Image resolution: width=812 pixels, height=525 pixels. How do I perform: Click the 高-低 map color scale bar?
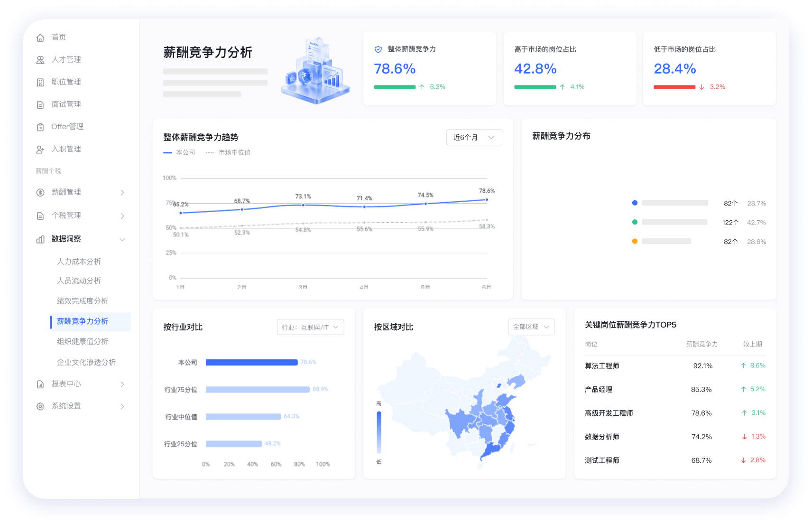[x=379, y=432]
